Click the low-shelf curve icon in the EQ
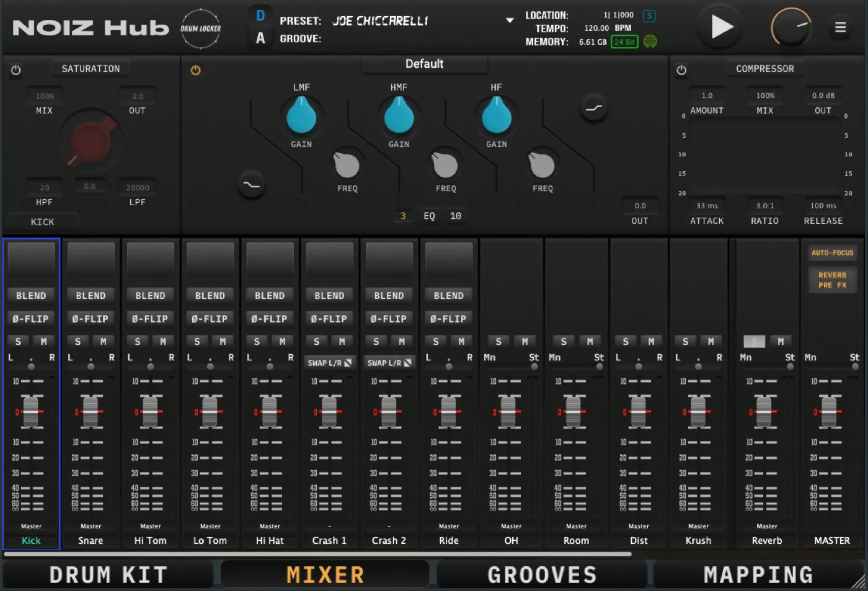868x591 pixels. pos(251,184)
